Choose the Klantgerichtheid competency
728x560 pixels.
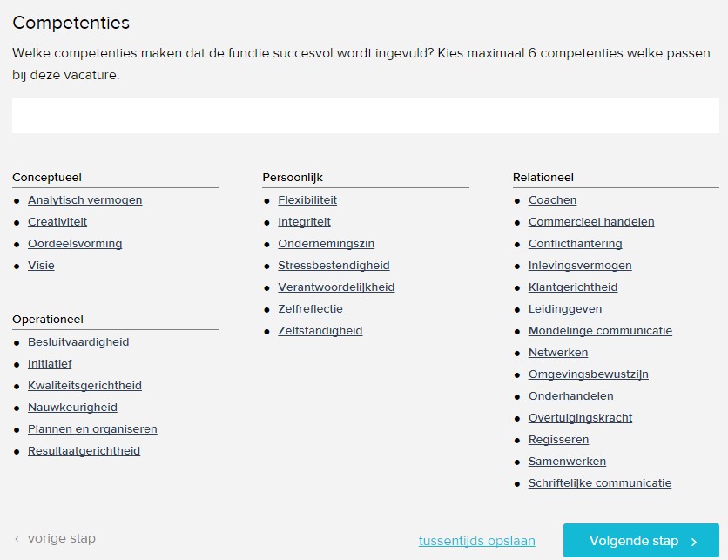click(573, 287)
